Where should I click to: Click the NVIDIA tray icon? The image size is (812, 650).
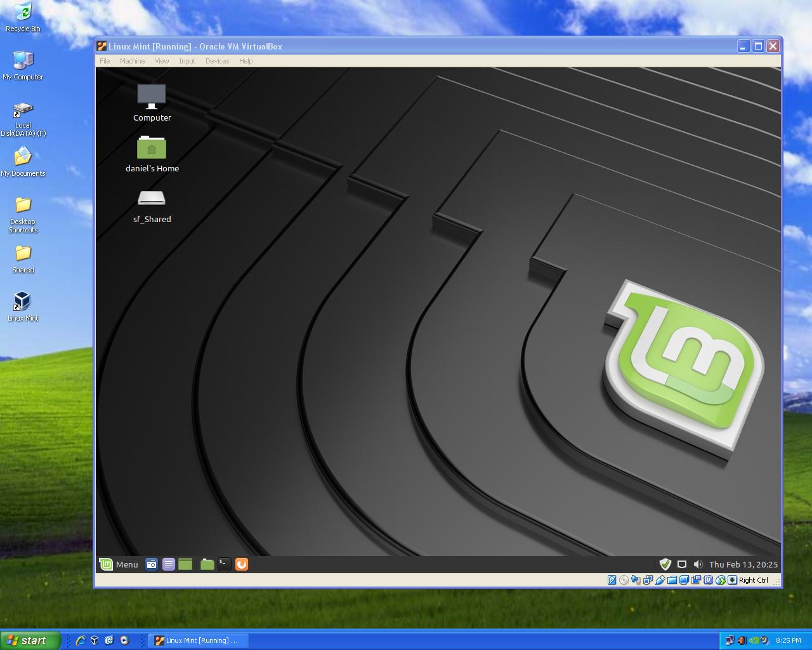click(x=754, y=640)
